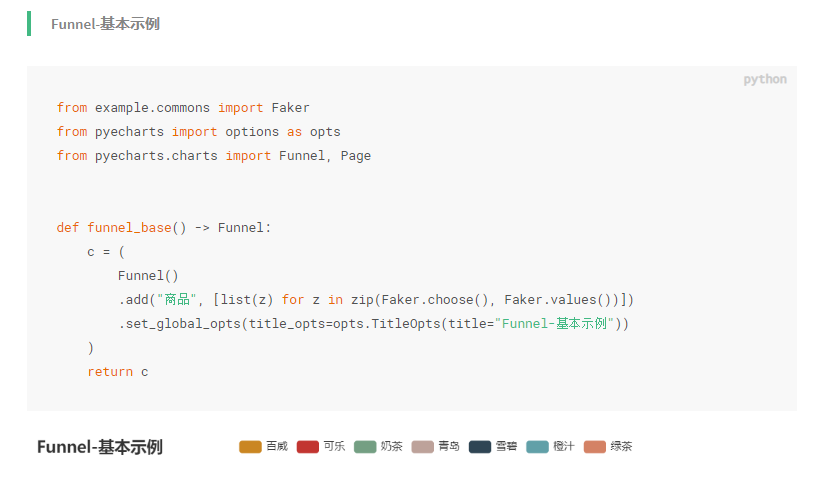Toggle the 奶茶 legend swatch

(x=365, y=447)
